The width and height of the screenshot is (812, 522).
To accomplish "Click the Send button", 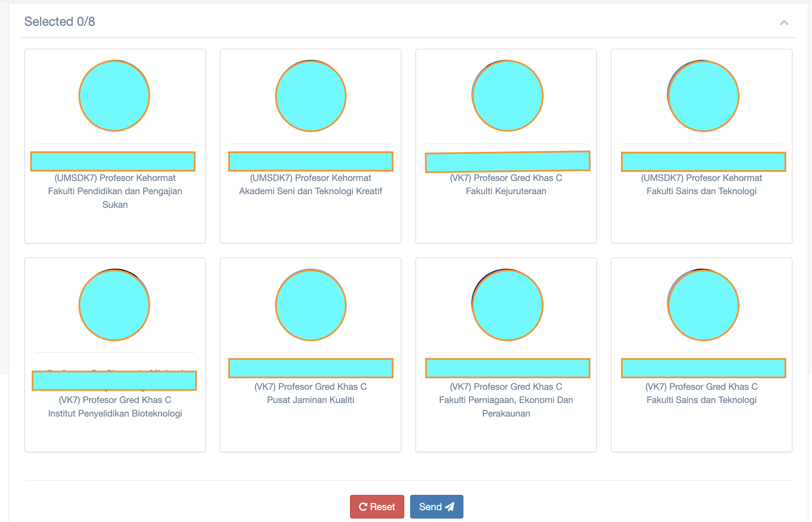I will 436,507.
